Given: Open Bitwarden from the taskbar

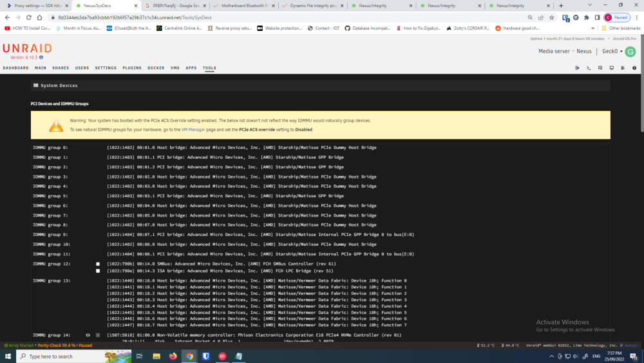Looking at the screenshot, I should [x=206, y=356].
